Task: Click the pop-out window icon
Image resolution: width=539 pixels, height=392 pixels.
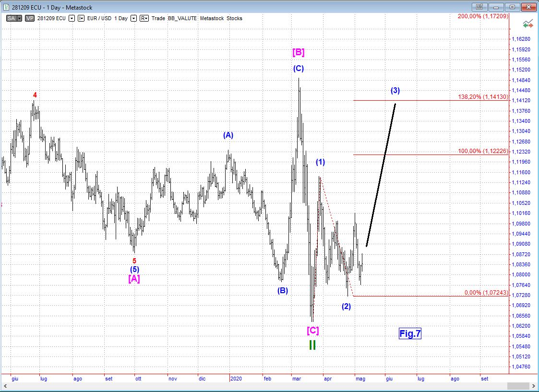Action: coord(479,7)
